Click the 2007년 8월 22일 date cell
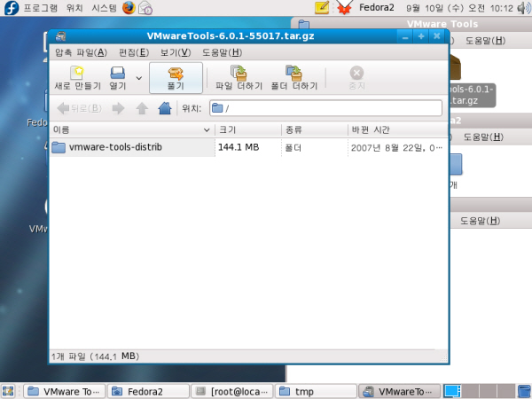Screen dimensions: 532x399 (396, 148)
